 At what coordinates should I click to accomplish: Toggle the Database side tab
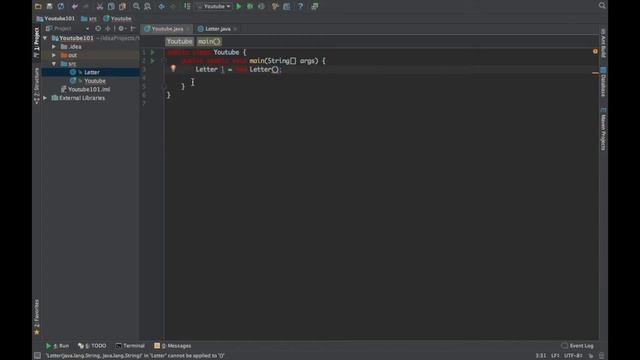point(603,82)
